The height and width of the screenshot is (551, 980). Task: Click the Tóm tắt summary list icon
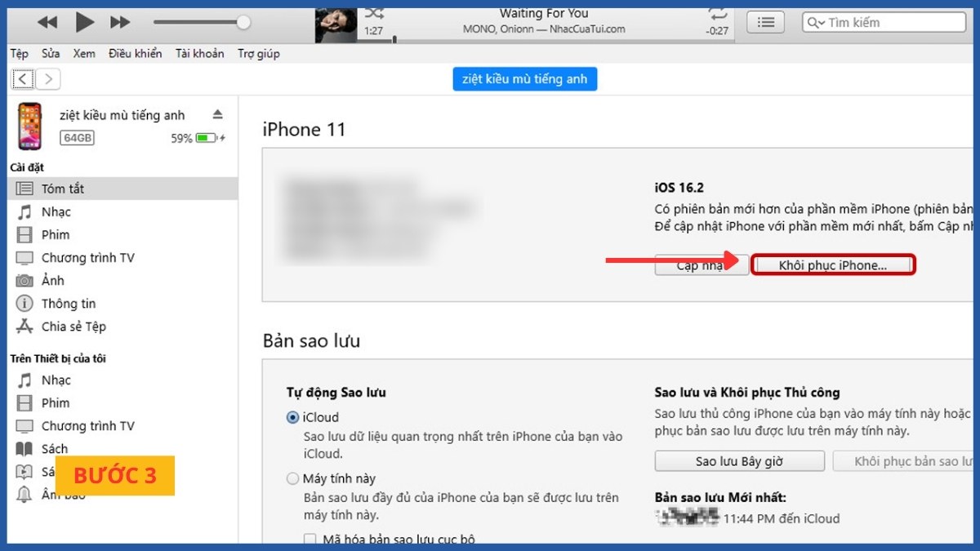25,189
